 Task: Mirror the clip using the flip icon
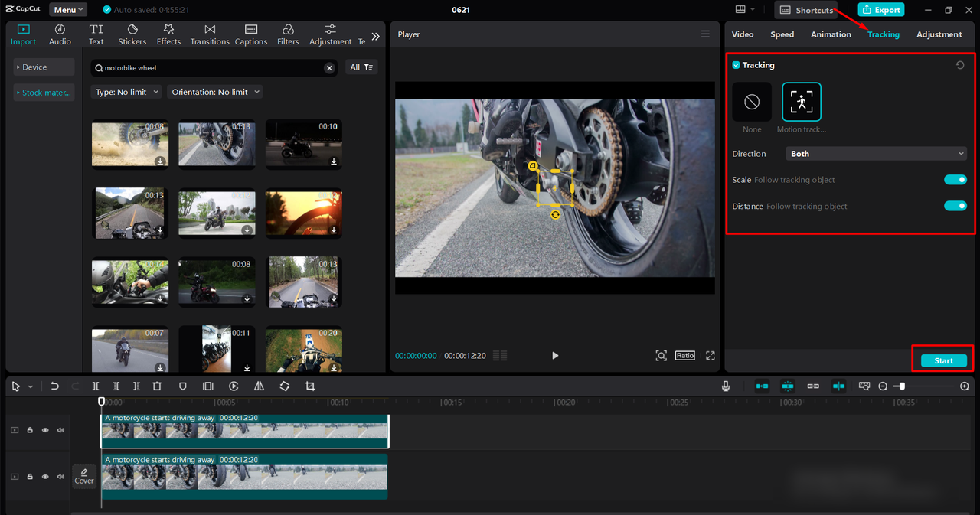point(259,386)
